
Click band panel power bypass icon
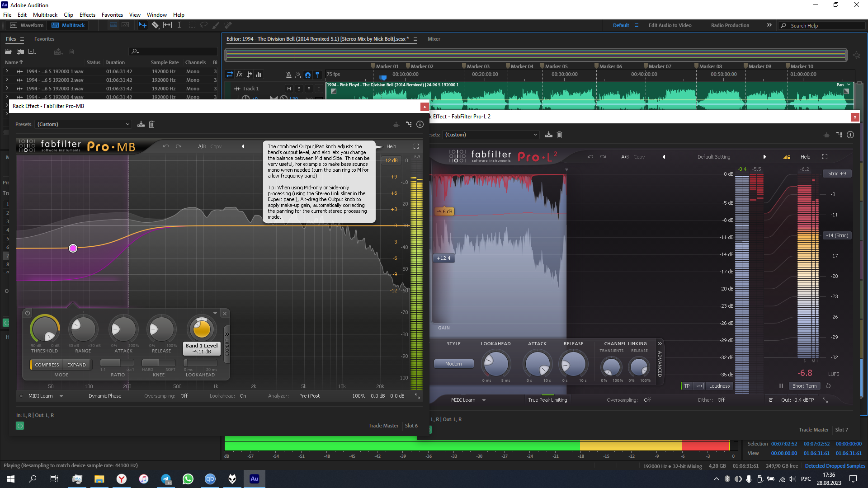(x=28, y=313)
